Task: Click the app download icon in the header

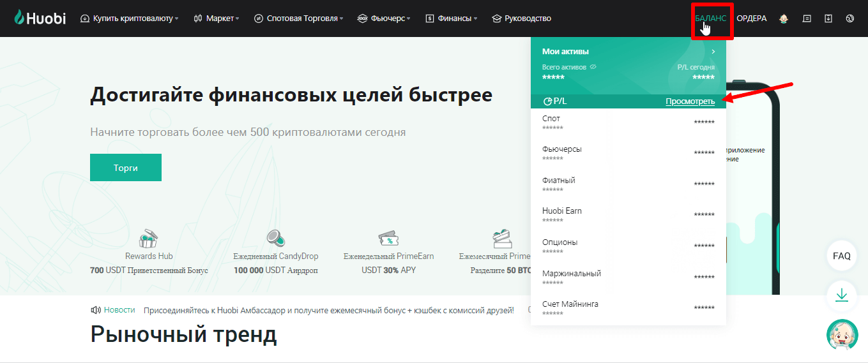Action: pos(828,19)
